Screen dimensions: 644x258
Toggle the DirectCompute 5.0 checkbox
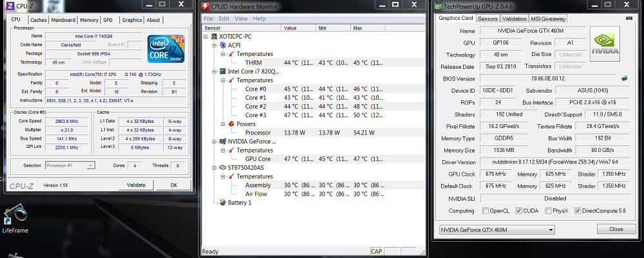pyautogui.click(x=578, y=211)
